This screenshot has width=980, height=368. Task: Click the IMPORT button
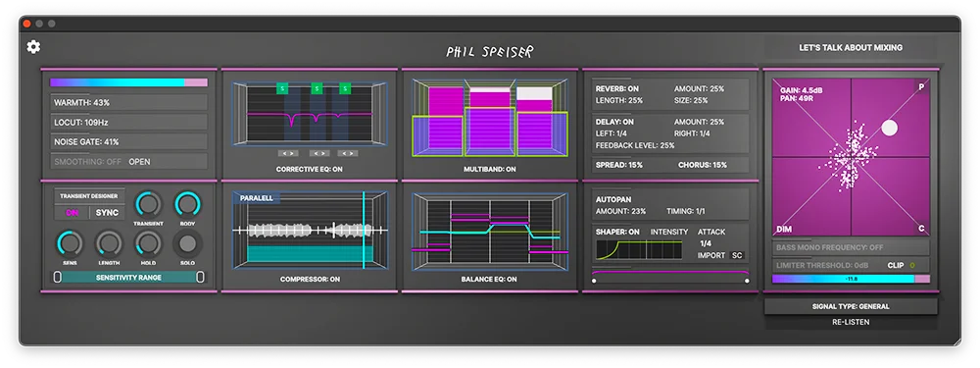[711, 255]
